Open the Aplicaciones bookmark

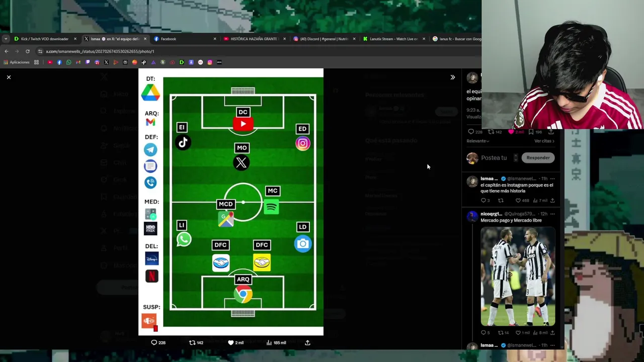point(17,62)
